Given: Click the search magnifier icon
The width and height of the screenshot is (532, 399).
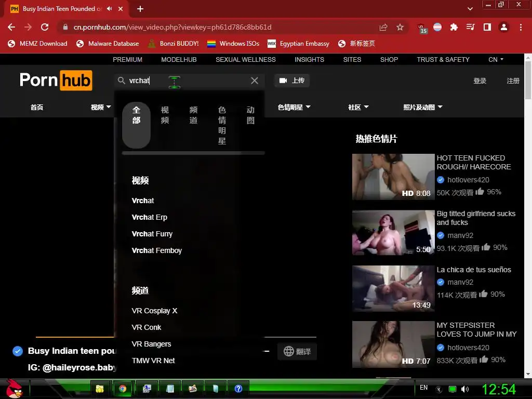Looking at the screenshot, I should click(121, 81).
